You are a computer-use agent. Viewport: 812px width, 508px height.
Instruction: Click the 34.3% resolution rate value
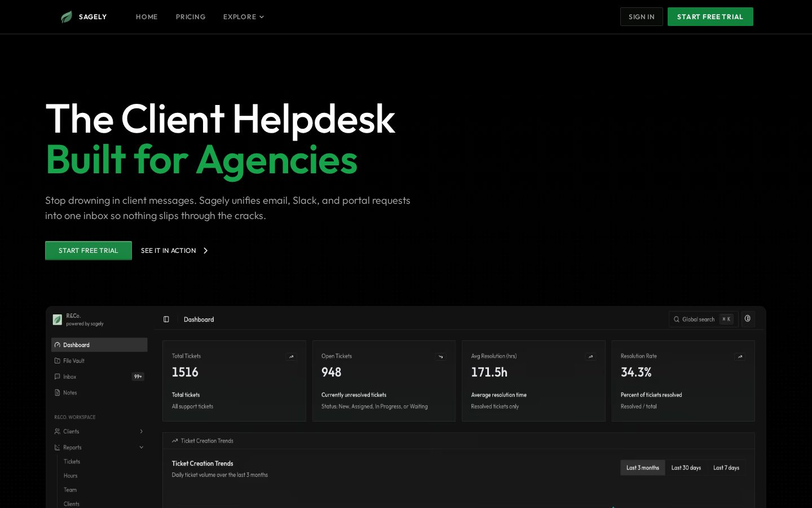(636, 373)
